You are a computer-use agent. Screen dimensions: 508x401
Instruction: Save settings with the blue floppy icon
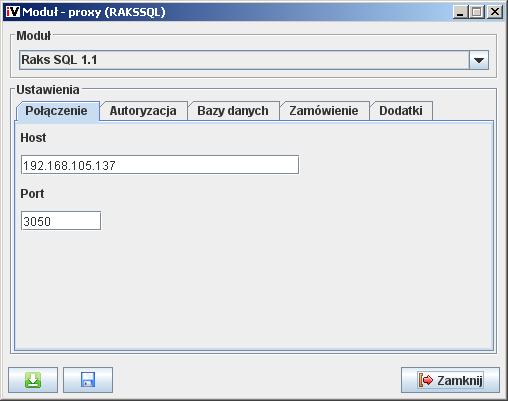pos(88,380)
